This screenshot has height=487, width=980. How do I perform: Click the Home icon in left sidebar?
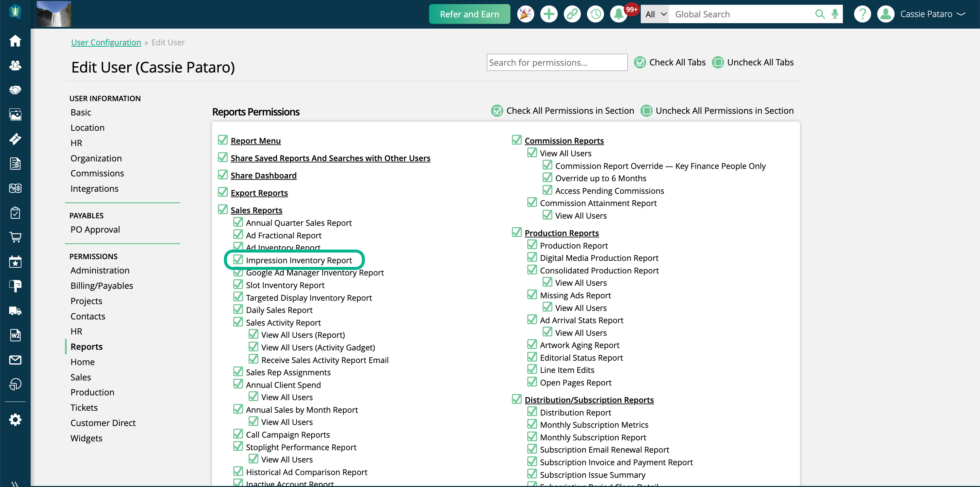point(15,41)
